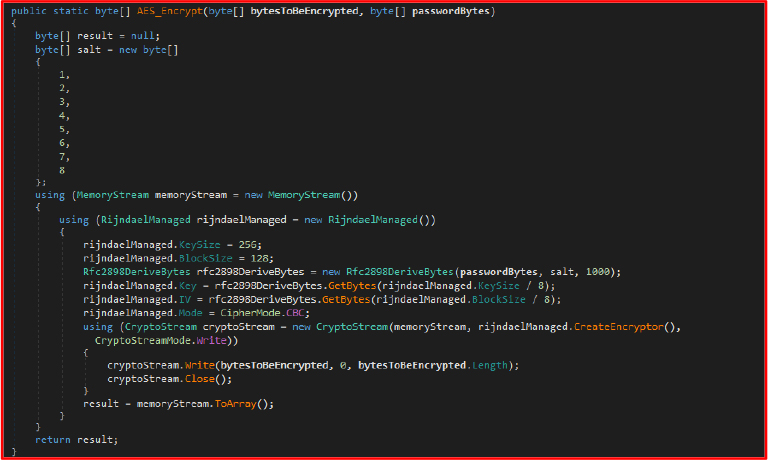Click the salt array value 7
Screen dimensions: 768x460
click(x=62, y=157)
